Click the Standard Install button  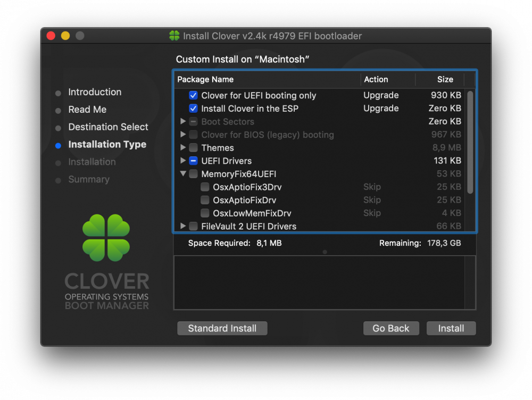coord(222,328)
